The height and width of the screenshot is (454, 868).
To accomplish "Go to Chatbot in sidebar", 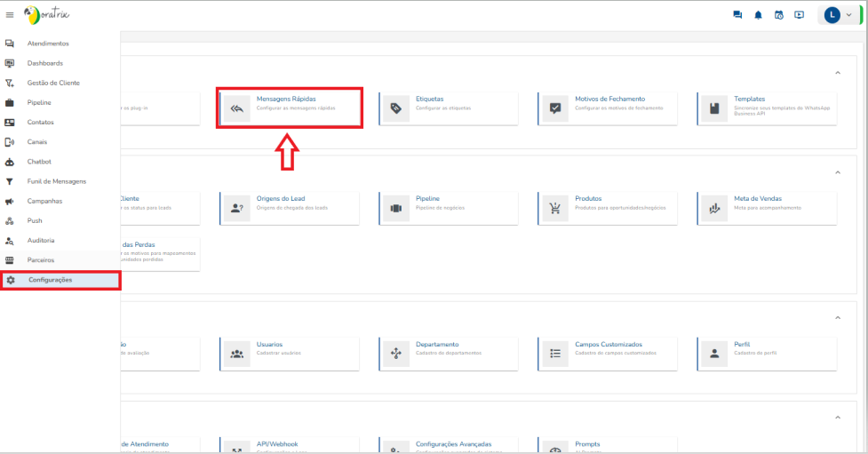I will (39, 162).
